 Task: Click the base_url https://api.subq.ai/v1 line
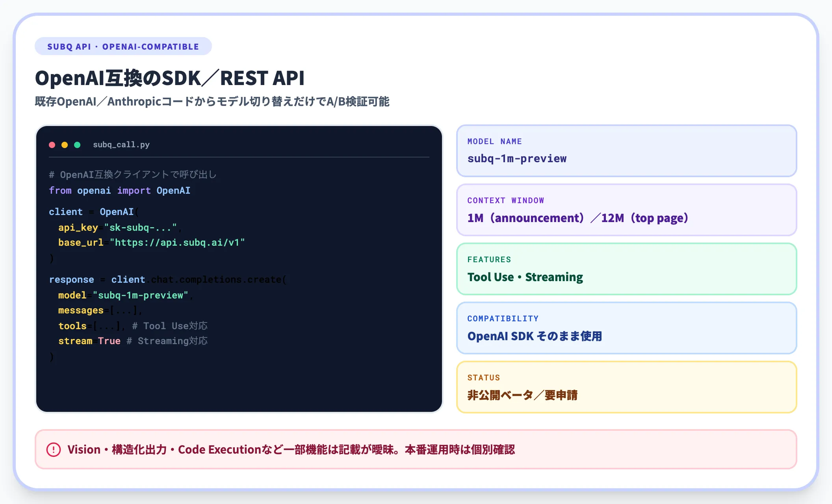tap(152, 243)
